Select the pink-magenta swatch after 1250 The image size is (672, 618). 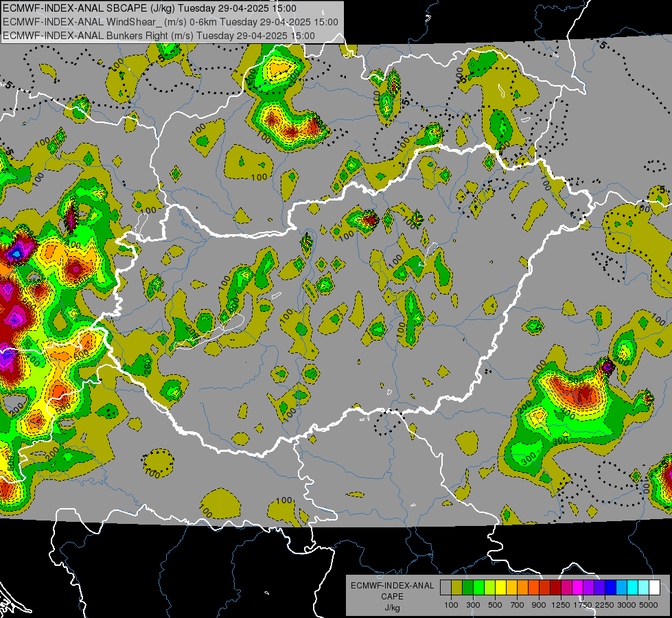[566, 587]
